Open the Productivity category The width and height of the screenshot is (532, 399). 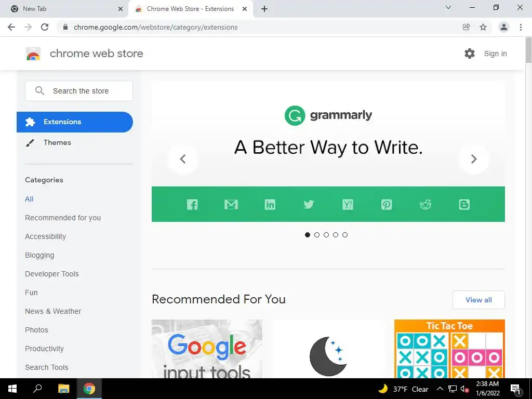[x=45, y=349]
